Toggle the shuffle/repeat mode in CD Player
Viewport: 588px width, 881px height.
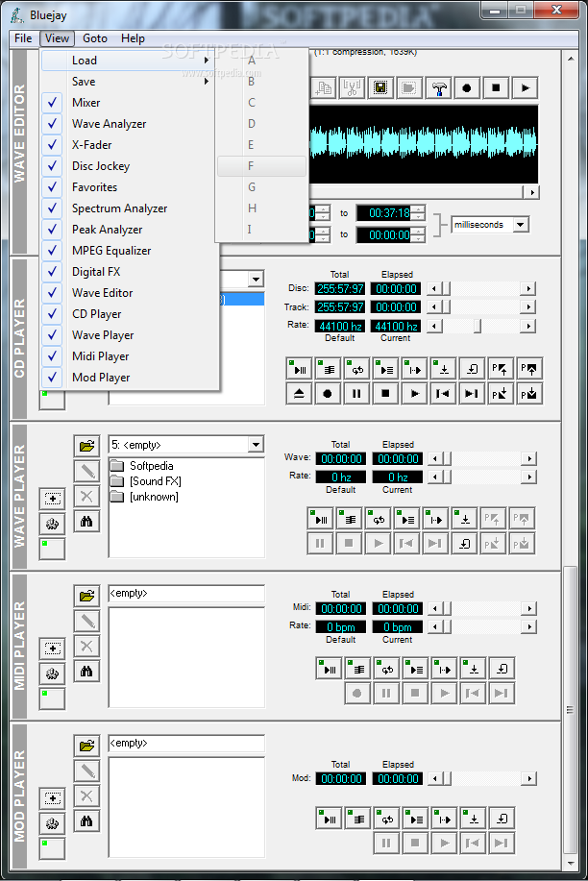pyautogui.click(x=356, y=369)
